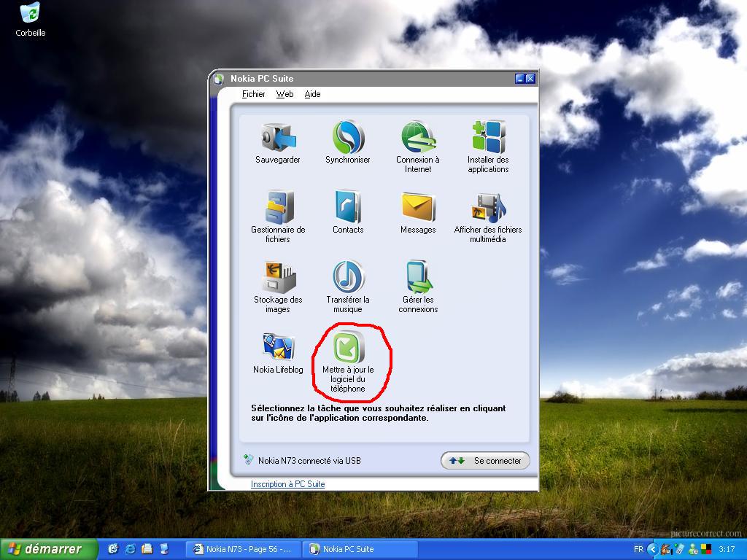Click Transférer la musique icon
The height and width of the screenshot is (560, 747).
click(x=348, y=277)
